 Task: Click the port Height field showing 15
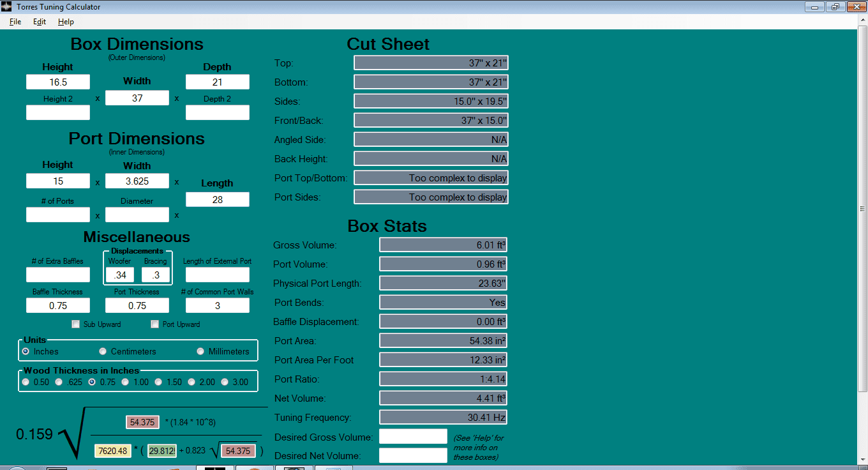58,181
